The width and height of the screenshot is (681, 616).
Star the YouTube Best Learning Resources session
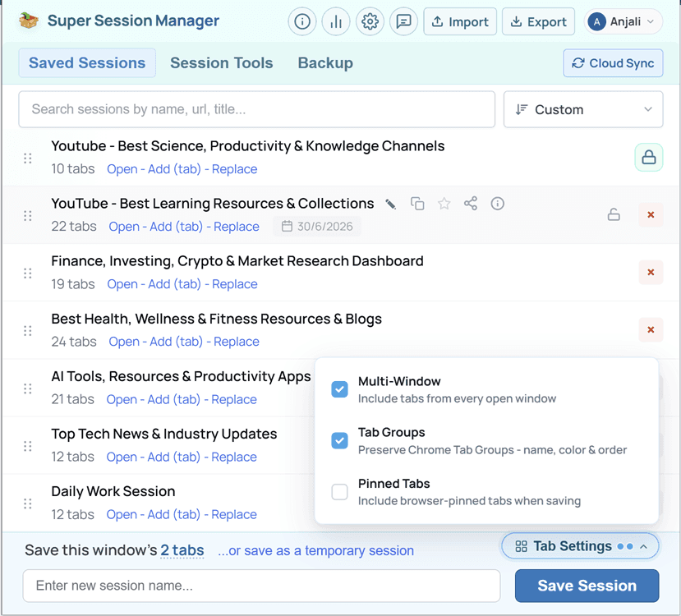click(444, 203)
